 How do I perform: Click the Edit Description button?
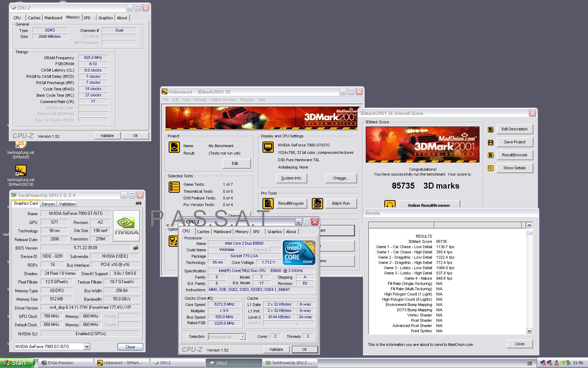tap(514, 129)
